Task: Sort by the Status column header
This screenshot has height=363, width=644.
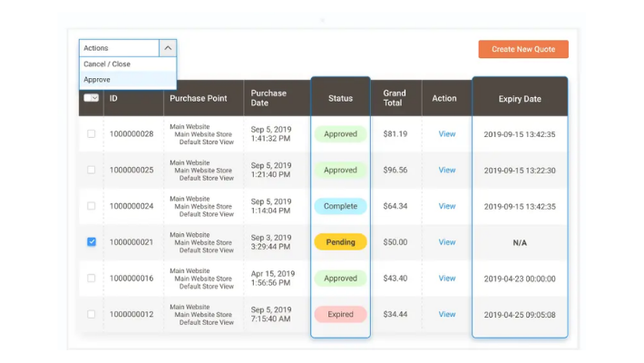Action: point(340,98)
